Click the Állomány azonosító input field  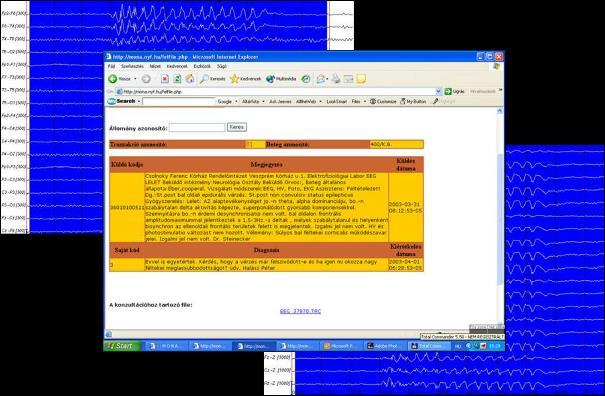[x=197, y=127]
